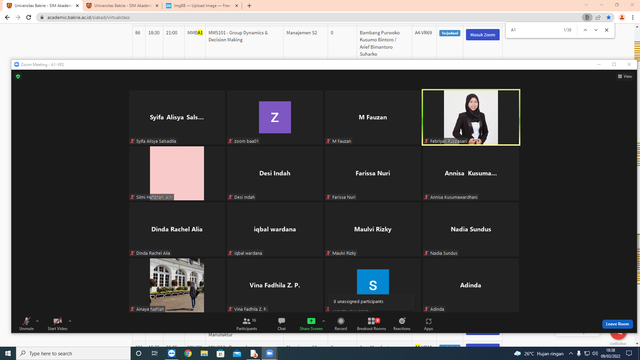Open the Reactions menu
Screen dimensions: 640x360
pos(402,323)
